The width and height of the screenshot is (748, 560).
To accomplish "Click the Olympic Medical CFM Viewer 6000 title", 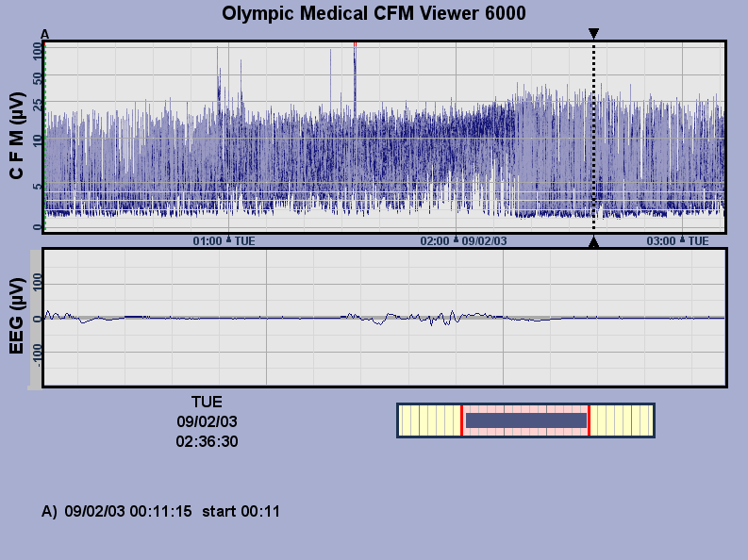I will [x=374, y=13].
